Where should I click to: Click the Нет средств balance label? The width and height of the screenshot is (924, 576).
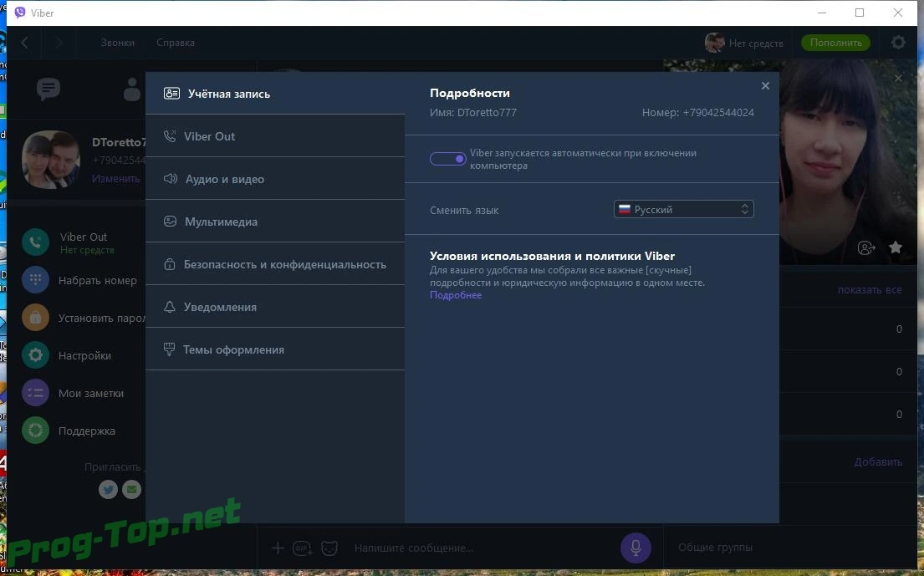(x=756, y=43)
